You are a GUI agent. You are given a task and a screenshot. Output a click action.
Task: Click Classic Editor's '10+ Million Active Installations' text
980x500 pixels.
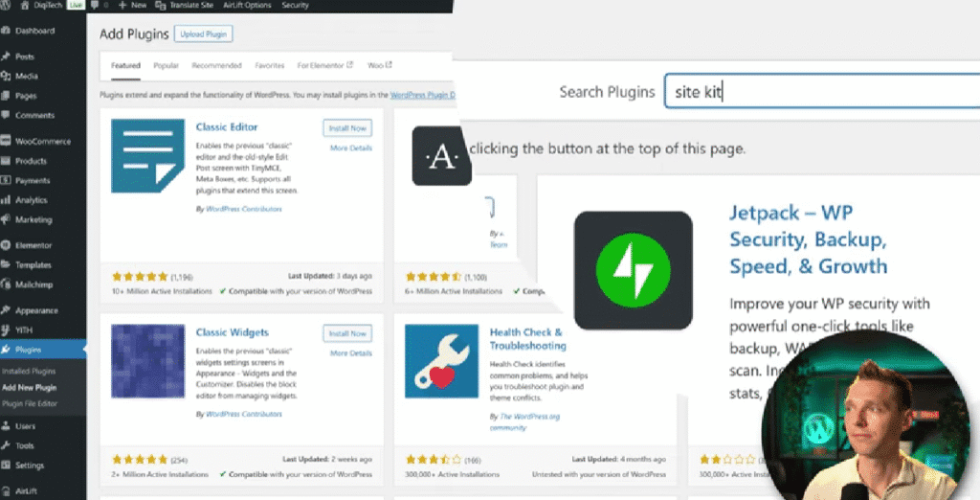coord(162,291)
